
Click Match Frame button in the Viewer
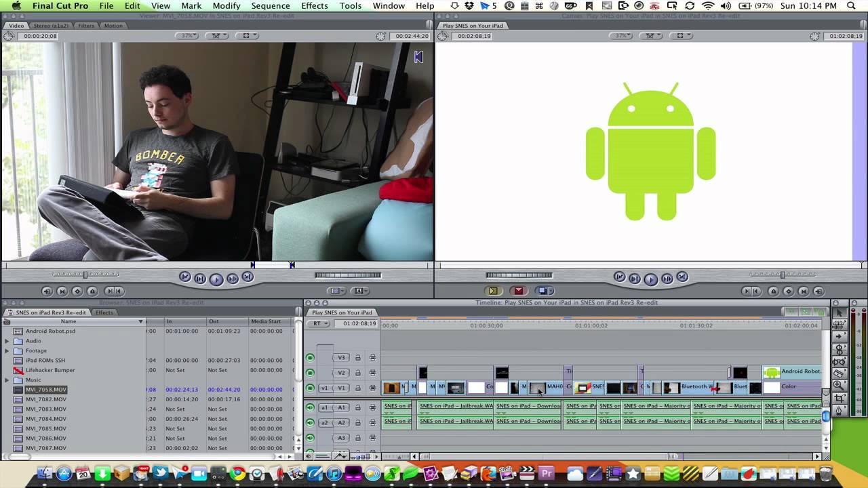47,291
